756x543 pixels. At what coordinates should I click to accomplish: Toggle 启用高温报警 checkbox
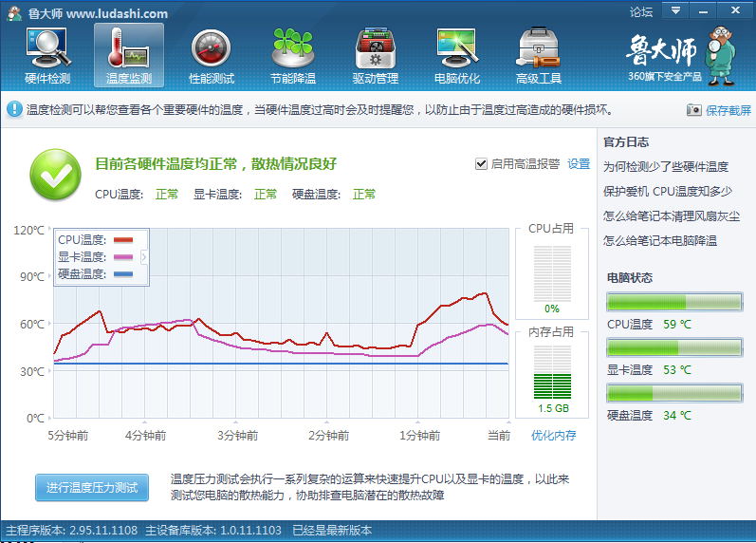click(481, 164)
